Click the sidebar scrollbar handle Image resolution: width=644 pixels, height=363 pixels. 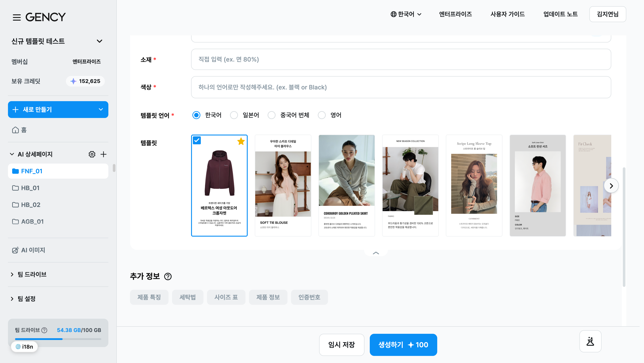click(x=114, y=168)
